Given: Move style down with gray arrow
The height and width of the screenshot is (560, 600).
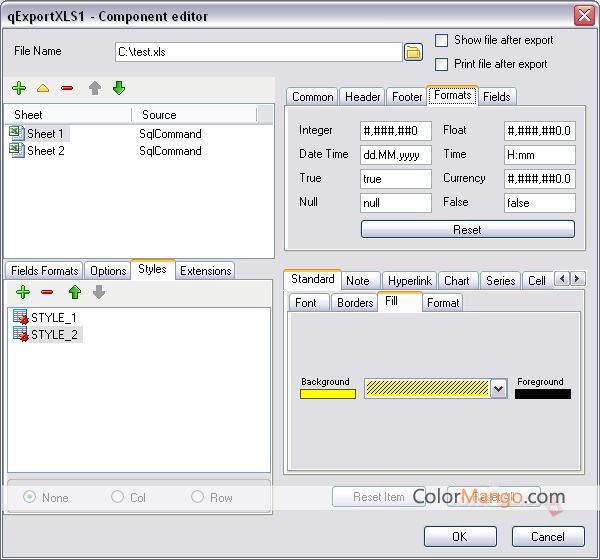Looking at the screenshot, I should [99, 292].
